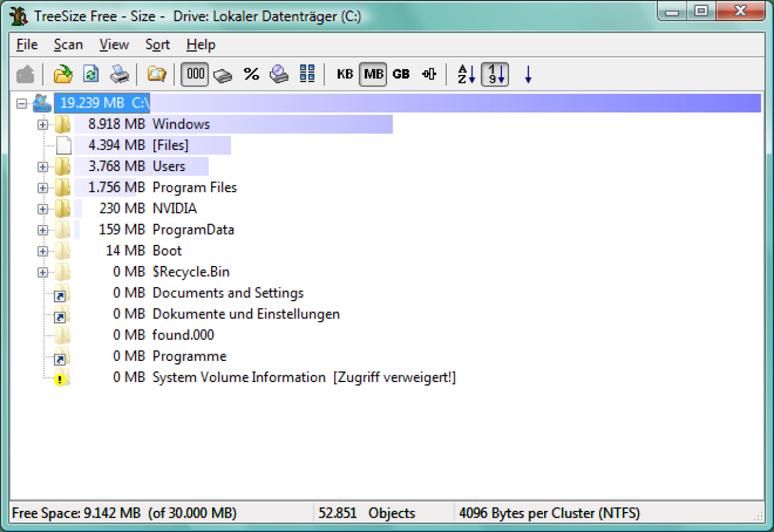Open the Sort menu

157,45
